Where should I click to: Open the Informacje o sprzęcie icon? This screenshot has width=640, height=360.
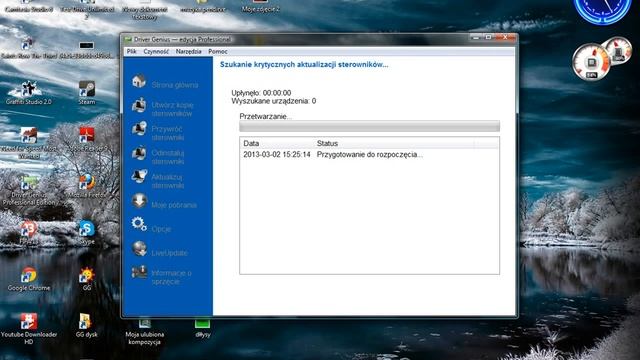pyautogui.click(x=139, y=272)
